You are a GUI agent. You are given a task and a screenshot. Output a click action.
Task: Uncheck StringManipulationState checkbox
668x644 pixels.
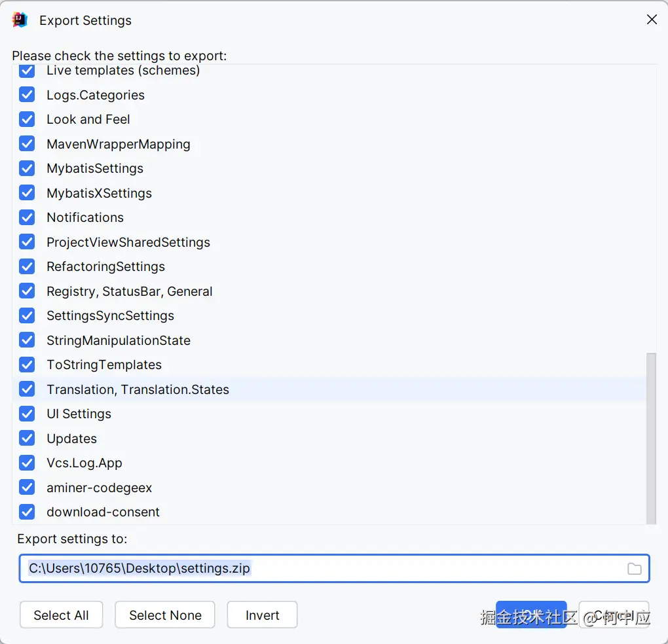tap(27, 340)
